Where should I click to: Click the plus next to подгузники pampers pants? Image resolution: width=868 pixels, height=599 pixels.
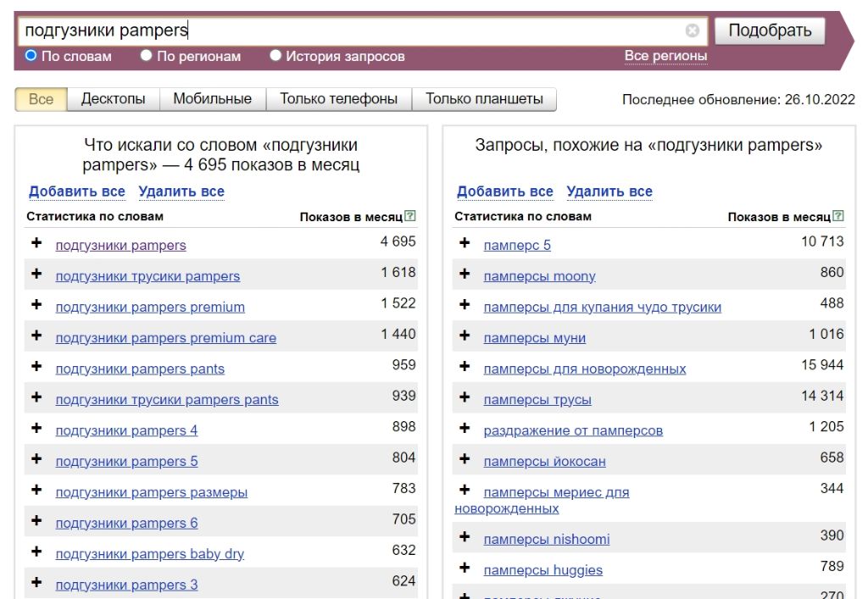click(x=36, y=366)
